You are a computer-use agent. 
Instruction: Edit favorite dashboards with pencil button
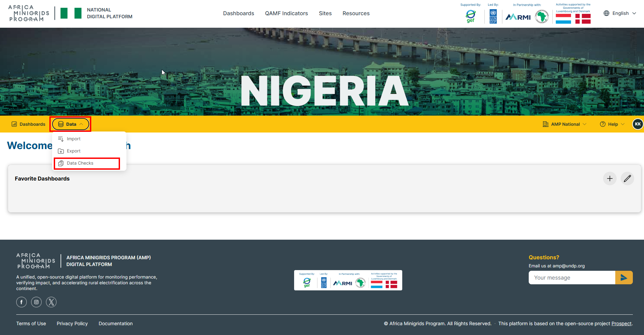click(627, 178)
